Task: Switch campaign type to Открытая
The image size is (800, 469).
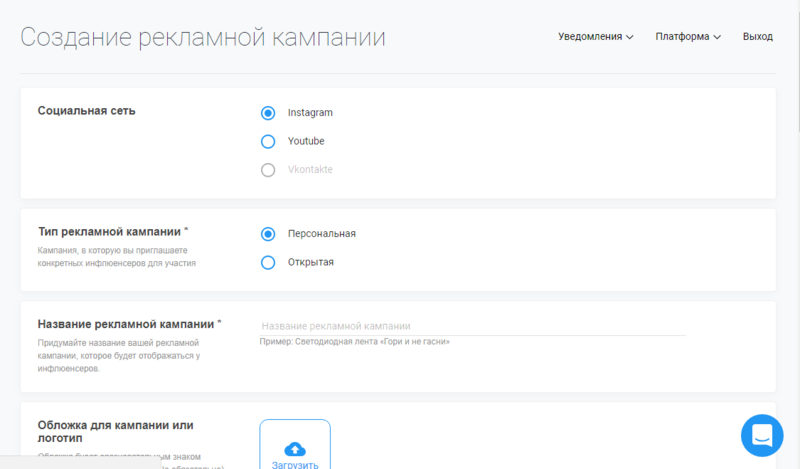Action: pos(267,263)
